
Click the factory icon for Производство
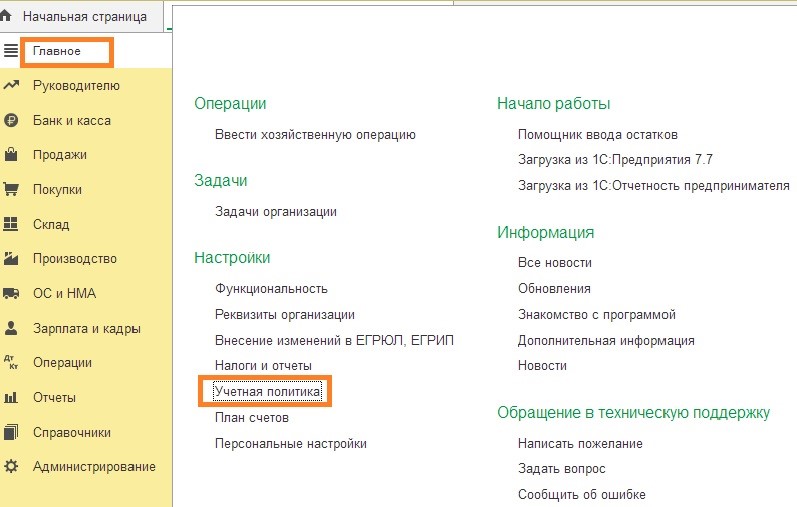point(11,258)
